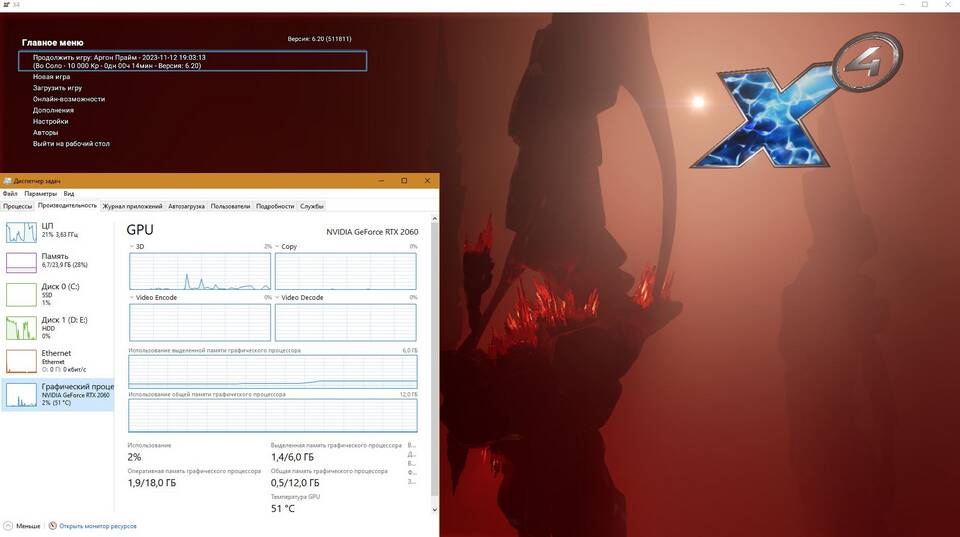960x537 pixels.
Task: Minimize the Task Manager window
Action: [381, 181]
